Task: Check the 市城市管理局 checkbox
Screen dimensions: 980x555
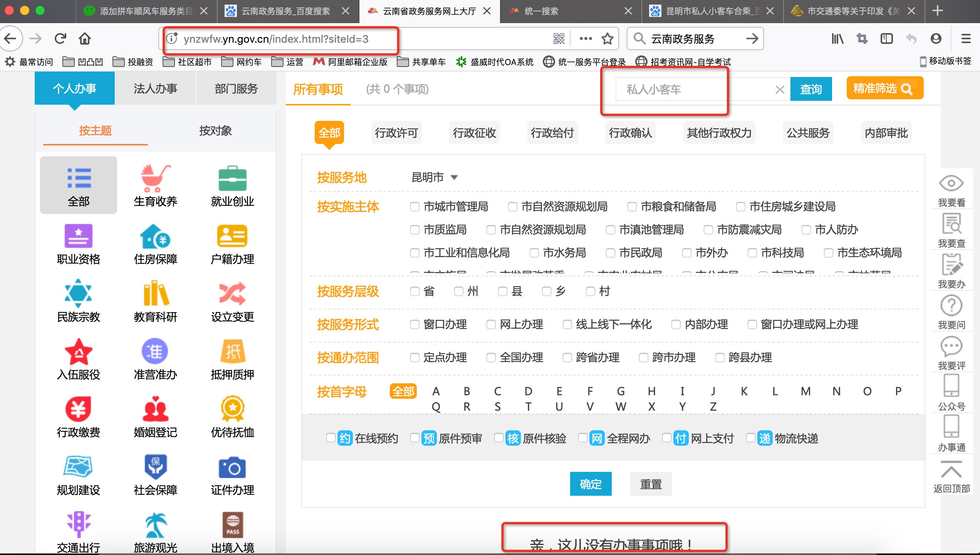Action: (415, 207)
